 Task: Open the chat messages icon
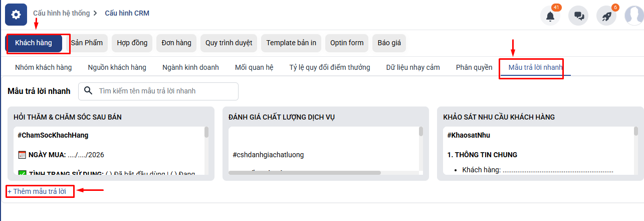tap(578, 16)
